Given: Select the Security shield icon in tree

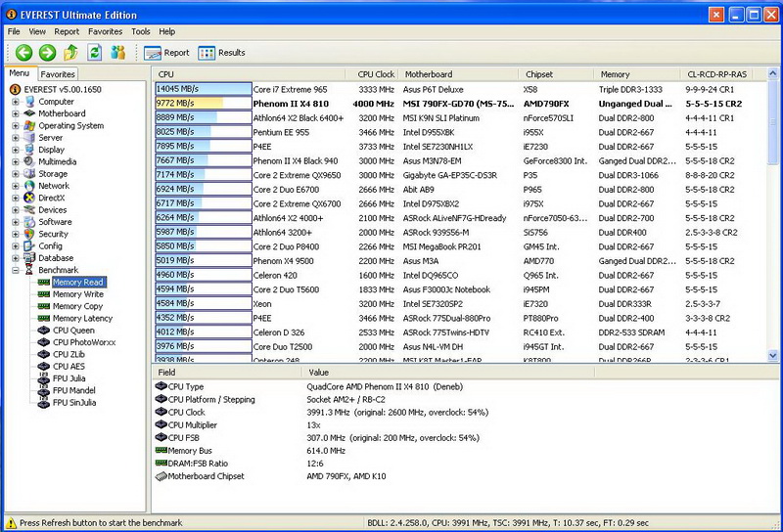Looking at the screenshot, I should tap(29, 234).
